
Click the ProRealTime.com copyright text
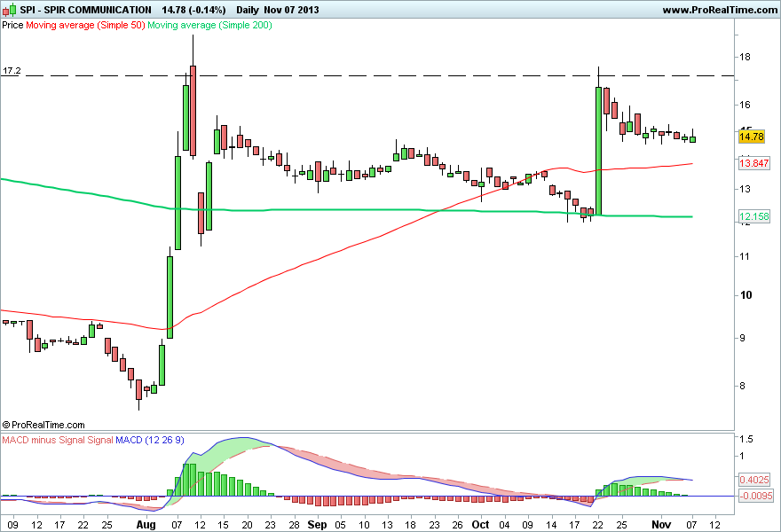[43, 425]
